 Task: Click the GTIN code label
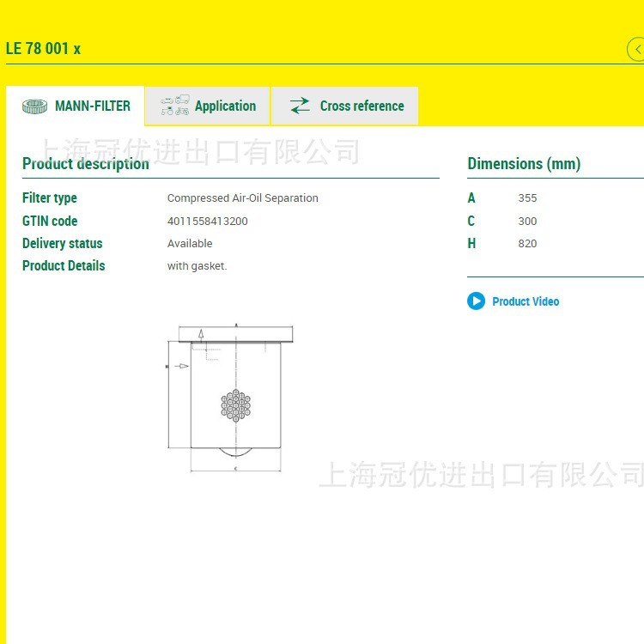tap(50, 221)
